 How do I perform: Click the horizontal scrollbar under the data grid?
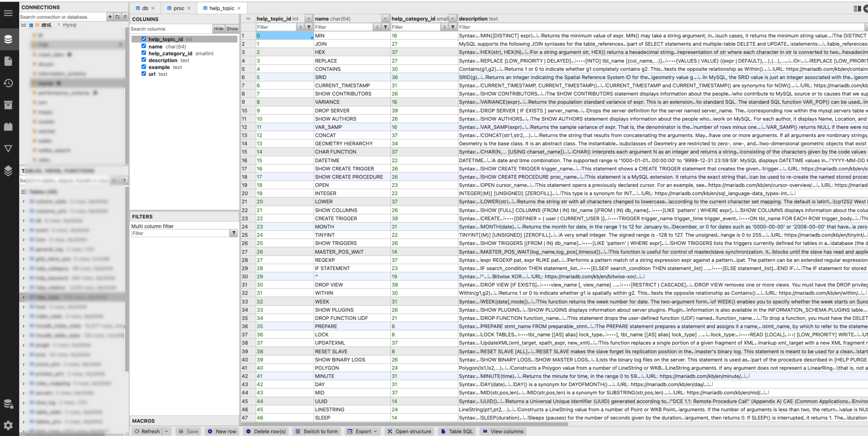(x=404, y=424)
